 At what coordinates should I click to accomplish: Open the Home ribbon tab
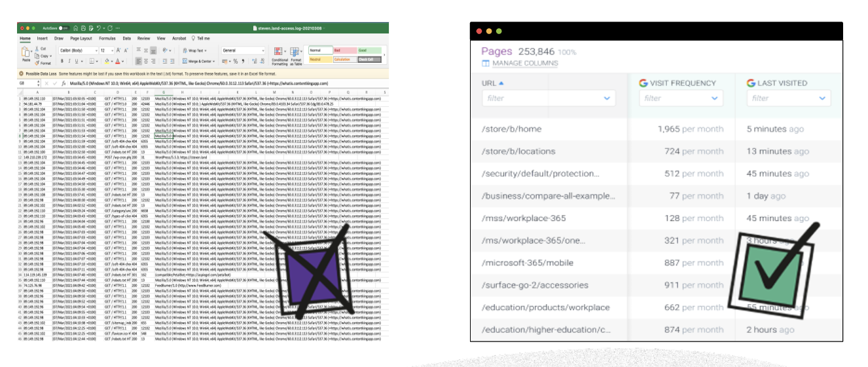[x=25, y=39]
